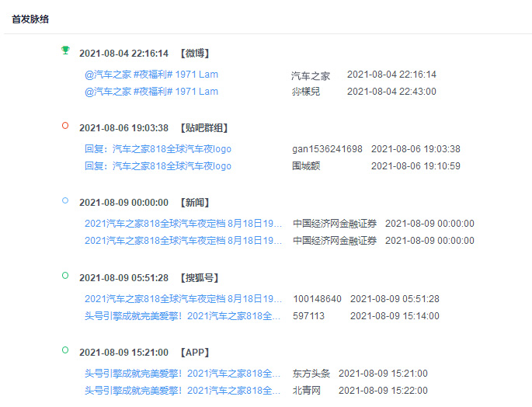Click the red circle marker for 贴吧群组
This screenshot has width=532, height=407.
pyautogui.click(x=65, y=125)
